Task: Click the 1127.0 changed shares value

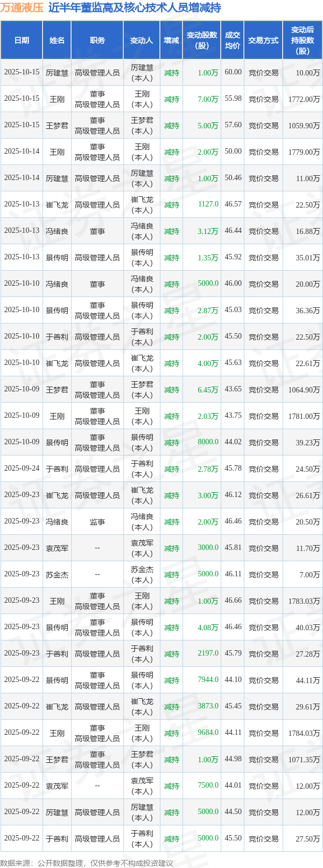Action: pos(208,204)
